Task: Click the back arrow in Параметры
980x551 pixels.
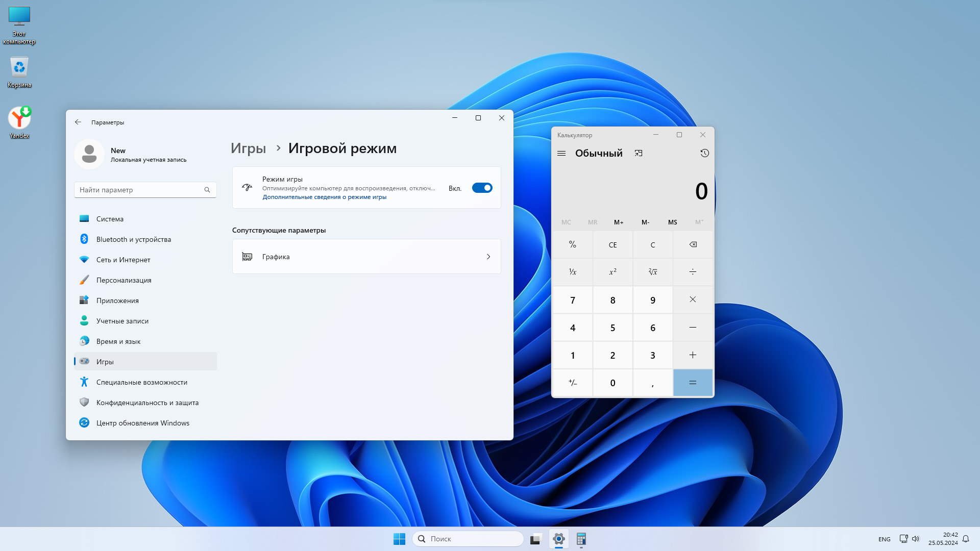Action: [78, 122]
